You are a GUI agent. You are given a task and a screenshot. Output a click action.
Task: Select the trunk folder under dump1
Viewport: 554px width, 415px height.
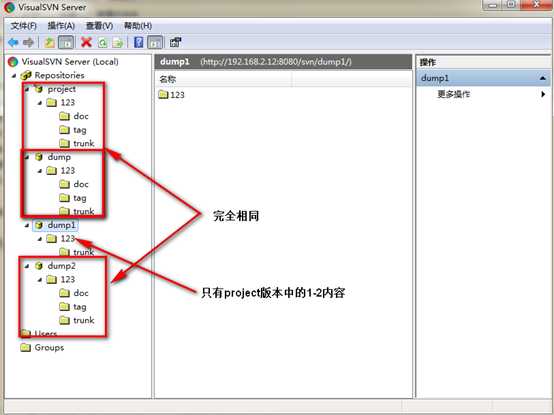point(84,252)
